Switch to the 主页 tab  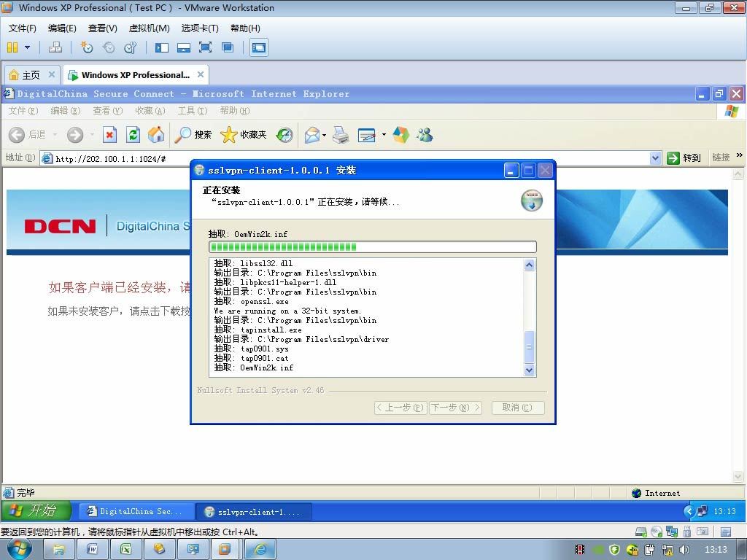coord(31,75)
